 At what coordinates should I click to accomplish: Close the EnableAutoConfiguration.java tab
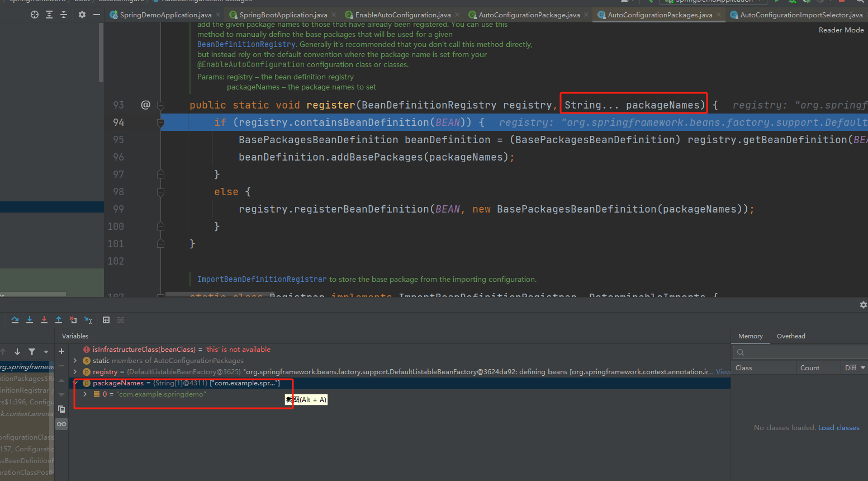click(x=457, y=15)
